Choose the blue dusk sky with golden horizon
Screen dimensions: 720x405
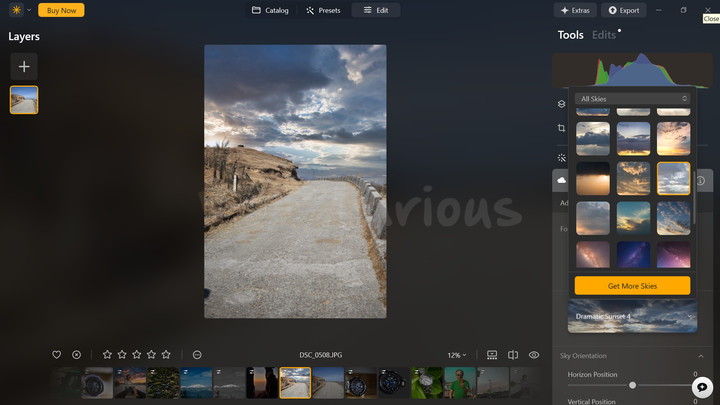(633, 138)
